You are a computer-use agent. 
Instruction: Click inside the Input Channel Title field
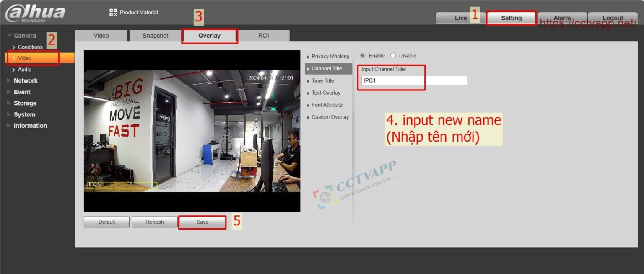coord(413,80)
